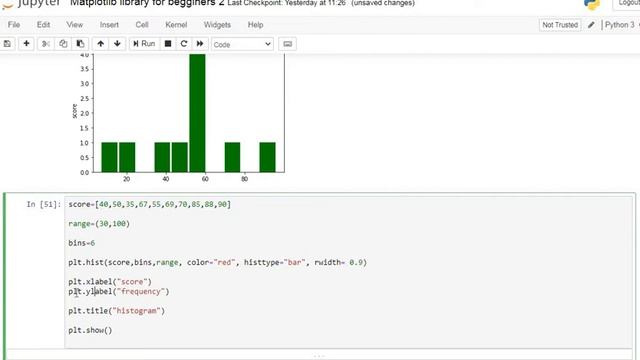This screenshot has width=640, height=360.
Task: Click the plt.xlabel("score") line
Action: [110, 282]
